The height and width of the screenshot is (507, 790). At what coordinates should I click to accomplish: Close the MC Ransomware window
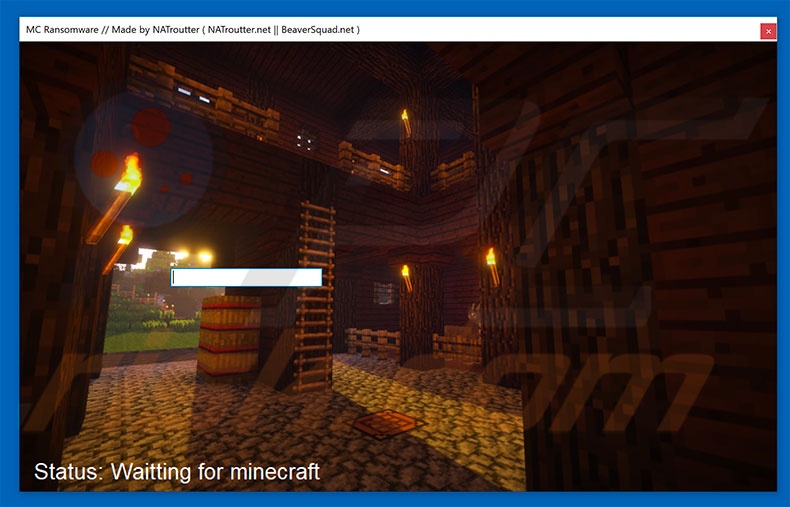point(768,31)
